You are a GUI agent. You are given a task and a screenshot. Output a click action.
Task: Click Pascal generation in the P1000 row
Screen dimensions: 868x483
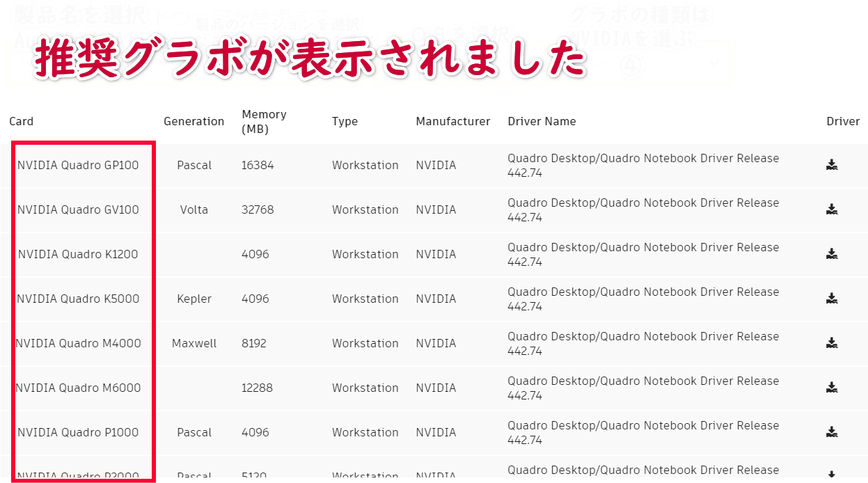coord(194,432)
